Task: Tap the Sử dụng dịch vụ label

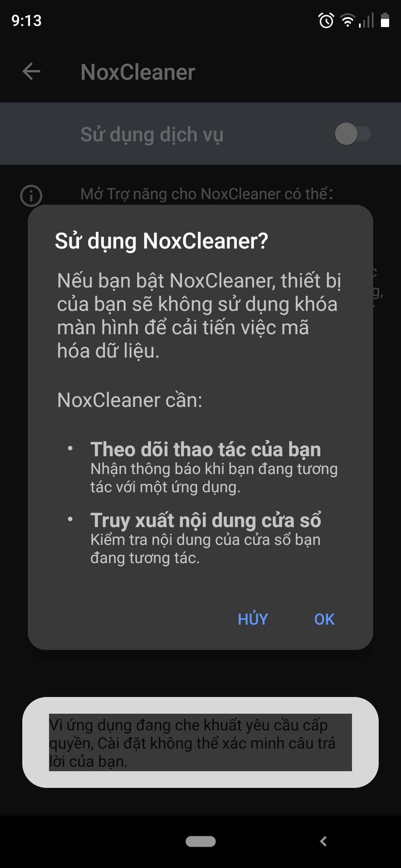Action: click(152, 134)
